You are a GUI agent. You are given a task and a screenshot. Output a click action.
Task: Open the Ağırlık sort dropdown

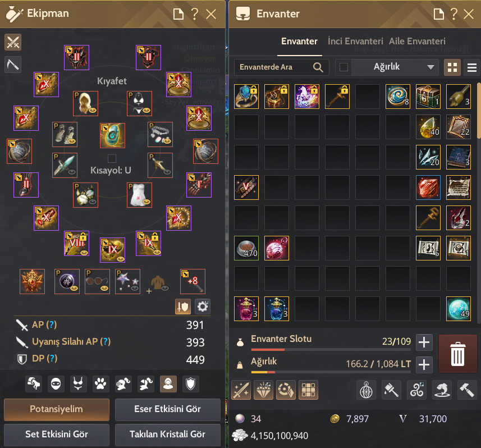(395, 67)
